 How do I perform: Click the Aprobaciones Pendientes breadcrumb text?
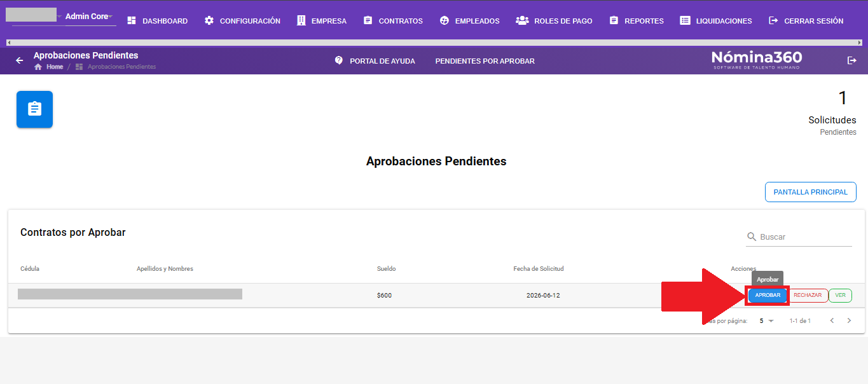(x=121, y=67)
